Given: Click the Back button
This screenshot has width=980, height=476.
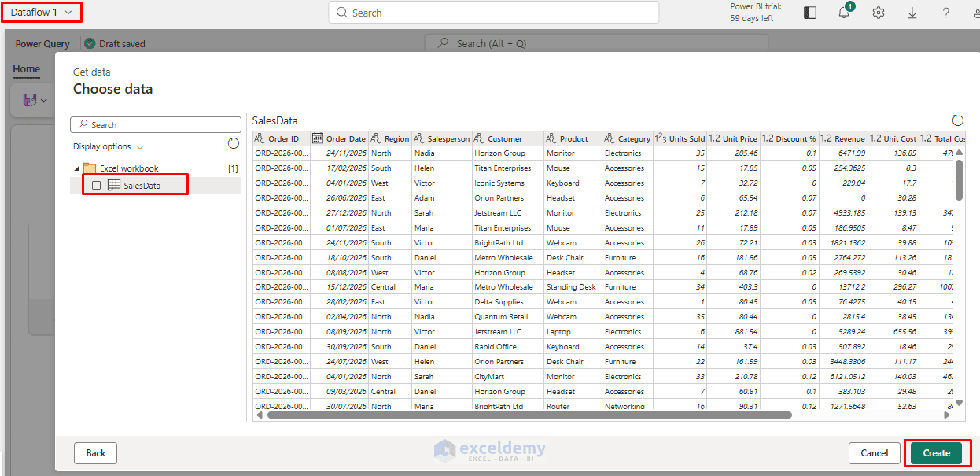Looking at the screenshot, I should coord(96,453).
